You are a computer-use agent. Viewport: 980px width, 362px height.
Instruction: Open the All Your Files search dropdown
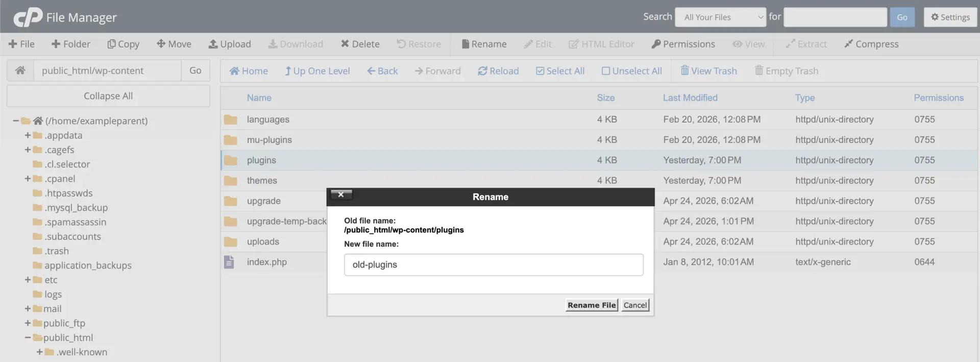(721, 17)
